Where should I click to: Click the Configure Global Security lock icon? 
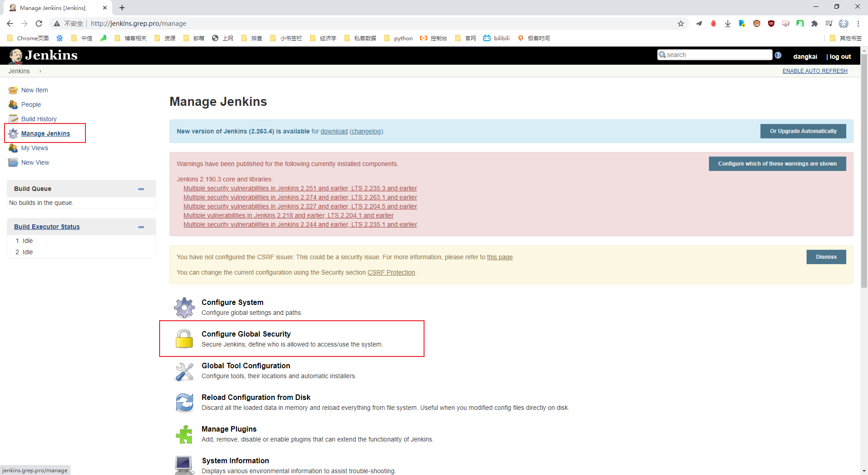(x=184, y=339)
